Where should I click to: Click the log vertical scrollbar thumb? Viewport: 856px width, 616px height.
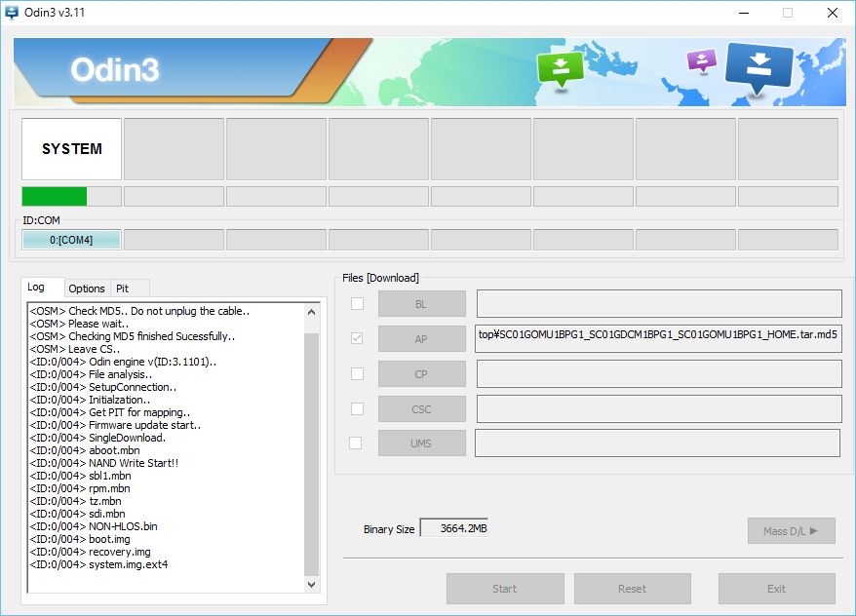[311, 454]
